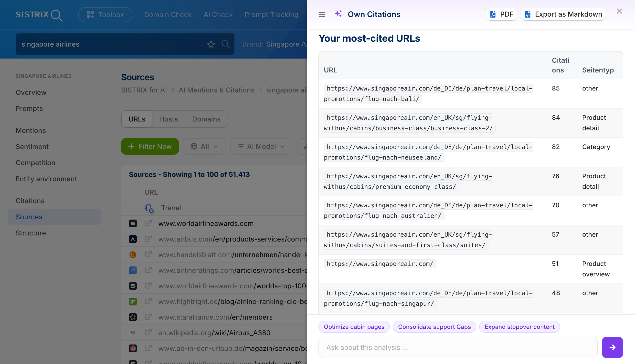This screenshot has width=635, height=364.
Task: Click the business-class-2 URL
Action: click(x=410, y=123)
